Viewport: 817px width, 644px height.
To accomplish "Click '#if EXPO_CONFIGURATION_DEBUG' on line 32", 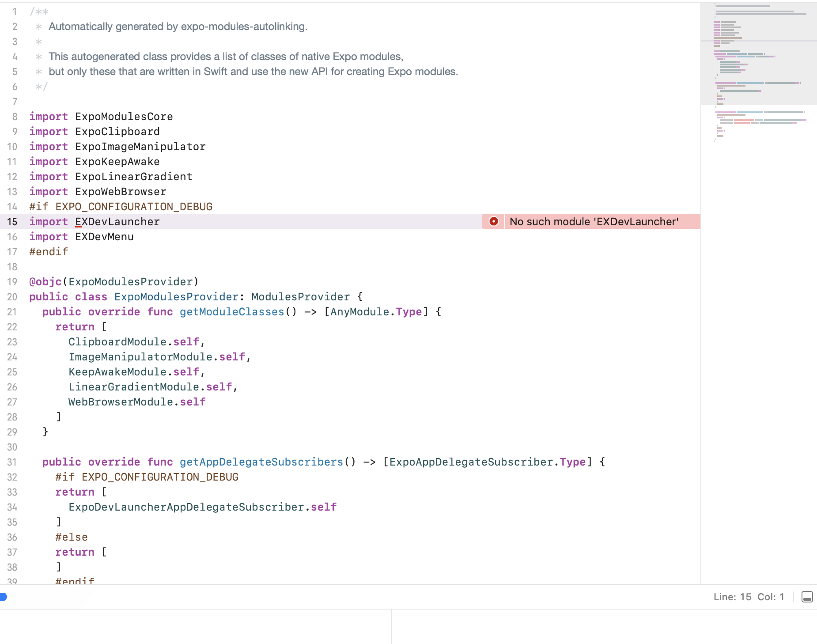I will (x=147, y=477).
